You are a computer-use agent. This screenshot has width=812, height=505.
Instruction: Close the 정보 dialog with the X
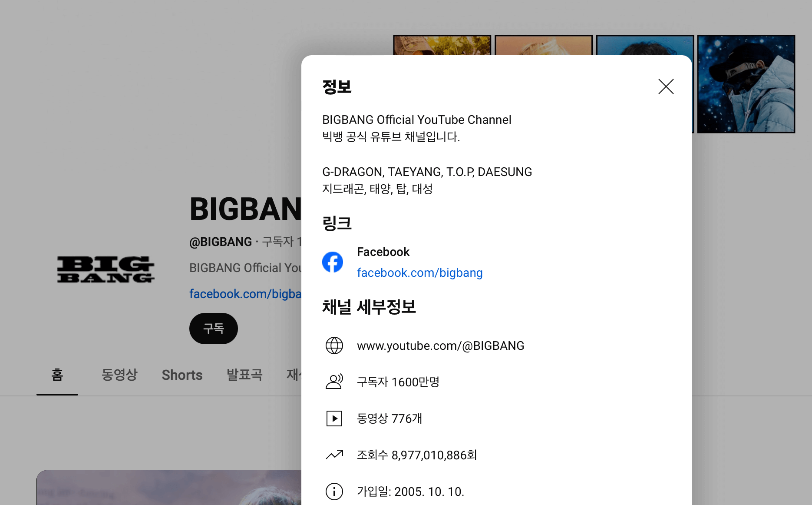666,86
